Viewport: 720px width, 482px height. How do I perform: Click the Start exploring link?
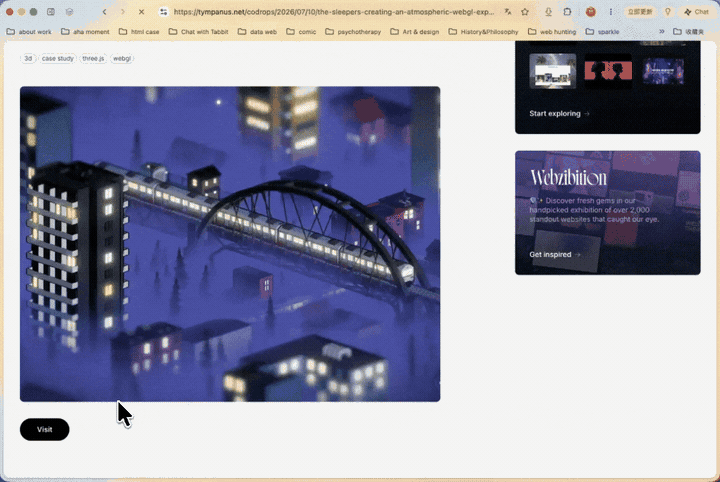559,113
